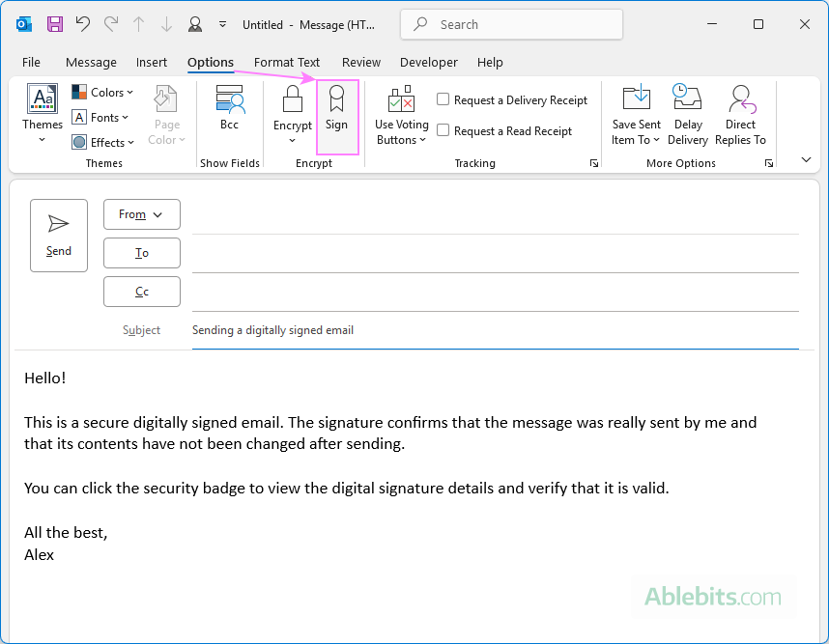Click the Subject input field

pos(495,330)
